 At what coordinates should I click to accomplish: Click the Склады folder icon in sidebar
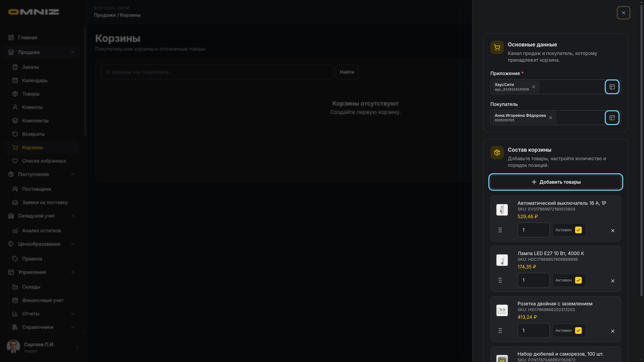[x=15, y=287]
